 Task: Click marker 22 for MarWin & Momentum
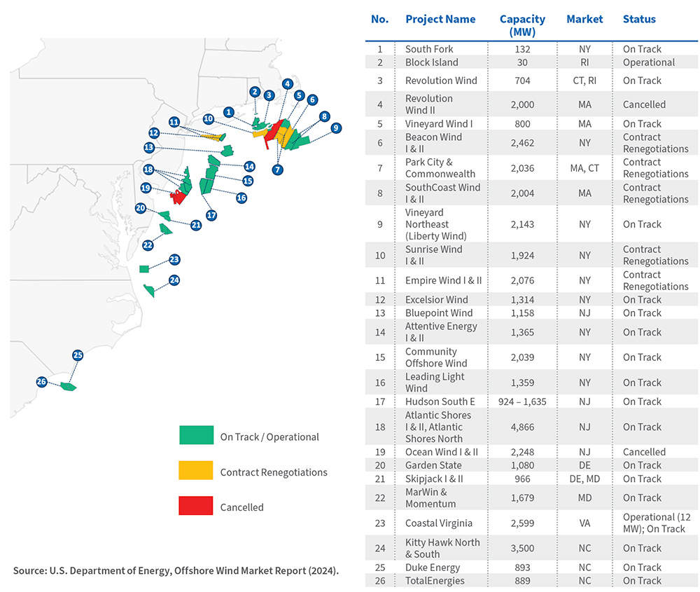148,245
